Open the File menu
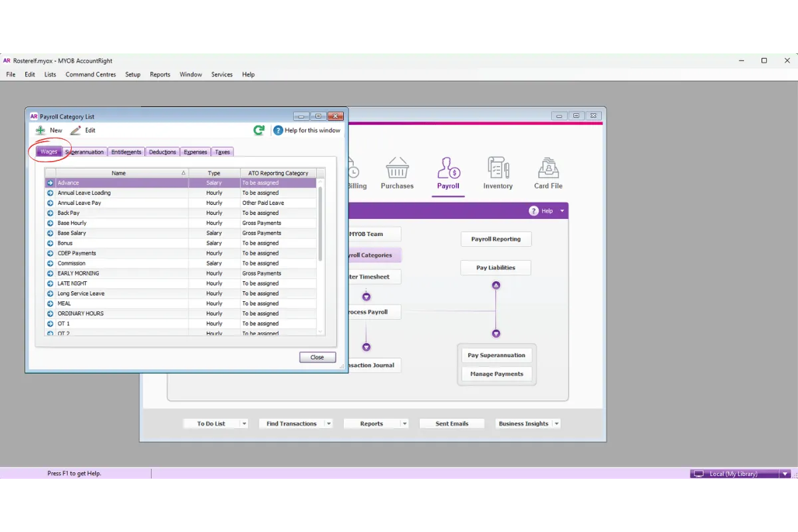 (x=11, y=74)
